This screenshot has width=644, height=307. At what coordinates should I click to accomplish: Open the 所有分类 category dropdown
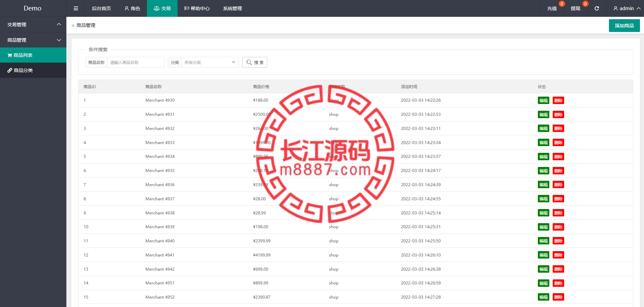(x=210, y=62)
